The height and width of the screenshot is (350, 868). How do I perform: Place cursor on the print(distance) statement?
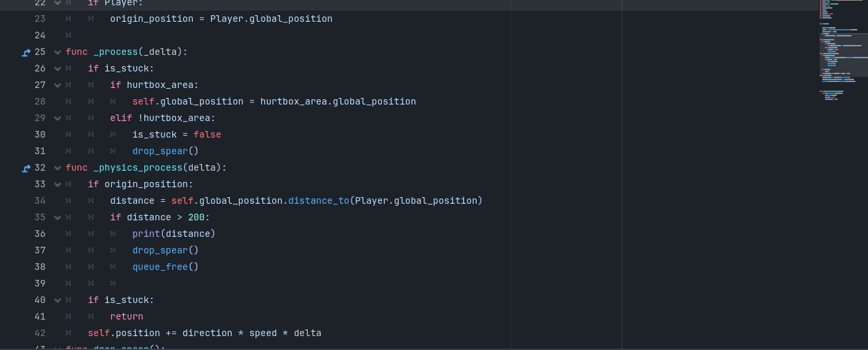(173, 234)
